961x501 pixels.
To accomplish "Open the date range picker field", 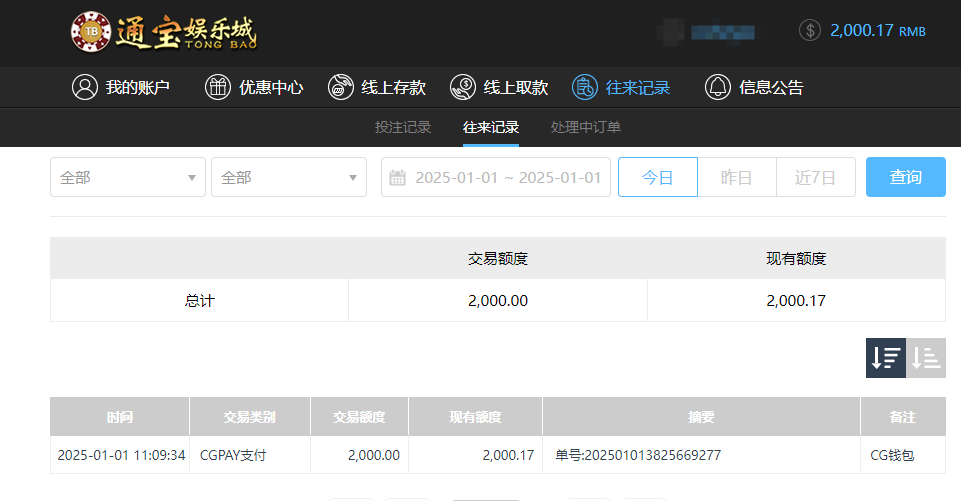I will point(496,177).
